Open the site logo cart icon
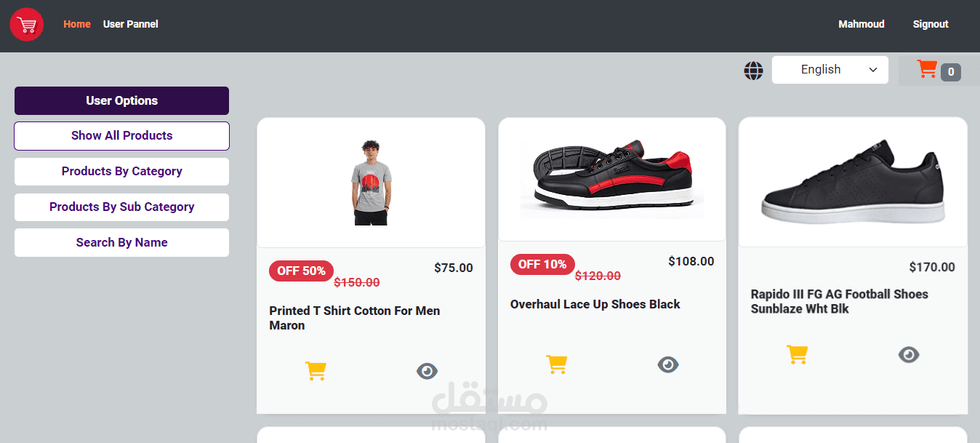Screen dimensions: 980x443 [26, 24]
